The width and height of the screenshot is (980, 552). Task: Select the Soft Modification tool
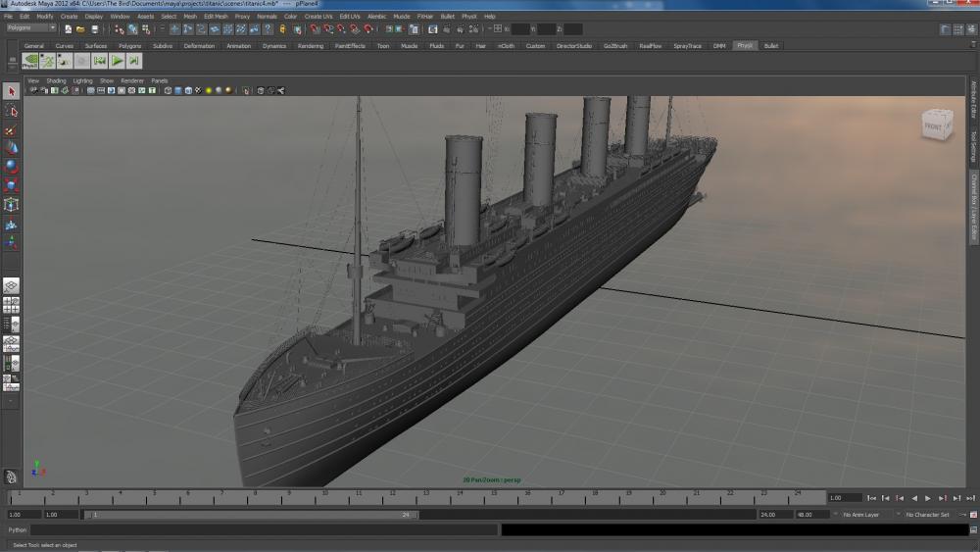tap(11, 224)
